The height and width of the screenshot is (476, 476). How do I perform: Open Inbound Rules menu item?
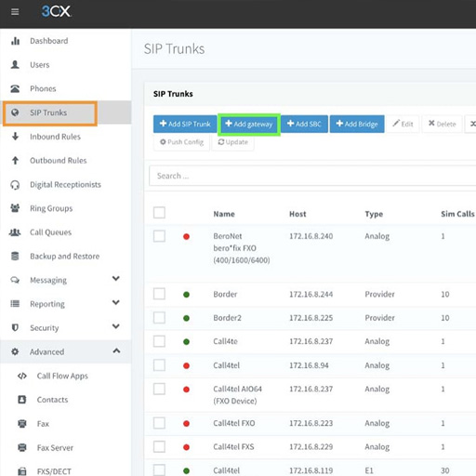pos(55,137)
